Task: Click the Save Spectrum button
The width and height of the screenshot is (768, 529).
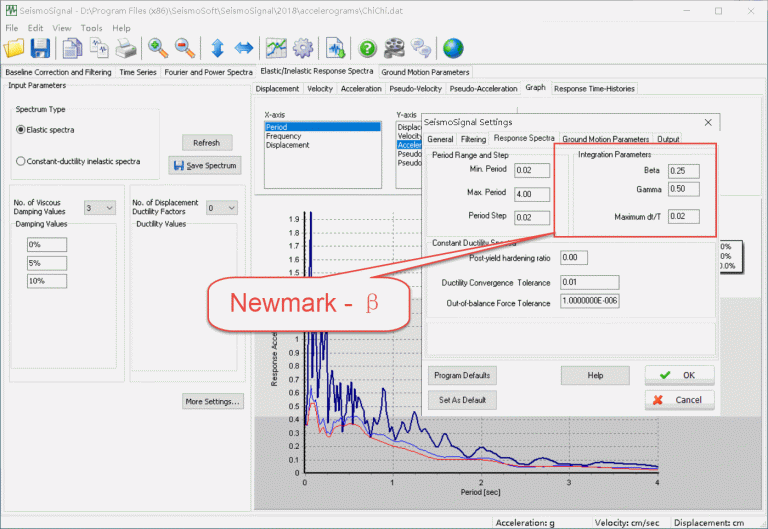Action: (206, 165)
